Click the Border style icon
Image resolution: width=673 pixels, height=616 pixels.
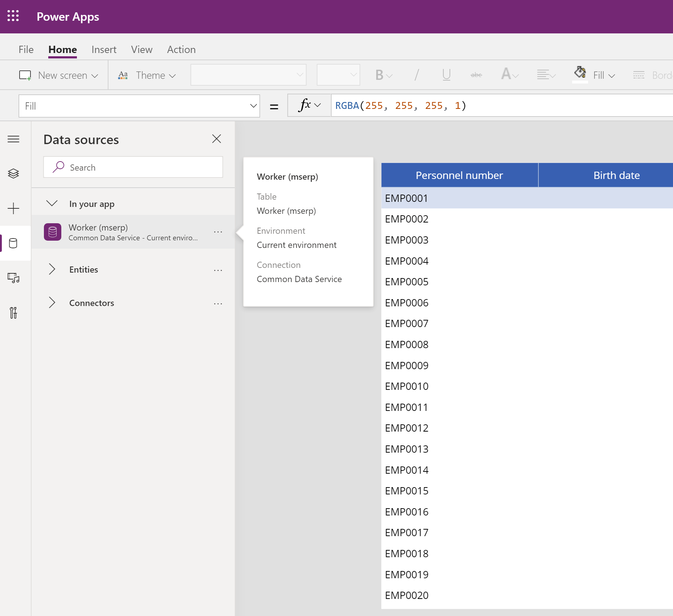point(639,75)
